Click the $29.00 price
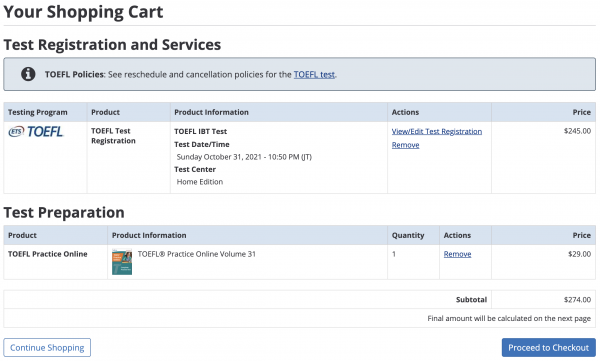 coord(579,254)
